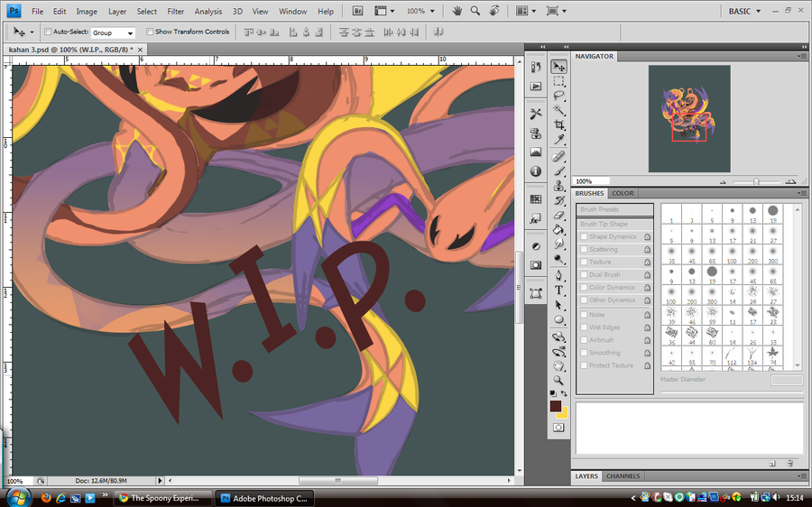The image size is (812, 507).
Task: Open the Swatches panel icon
Action: coord(536,199)
